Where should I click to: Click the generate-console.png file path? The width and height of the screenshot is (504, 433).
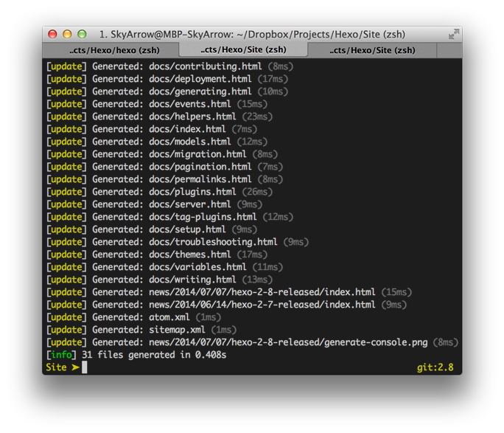pyautogui.click(x=299, y=342)
